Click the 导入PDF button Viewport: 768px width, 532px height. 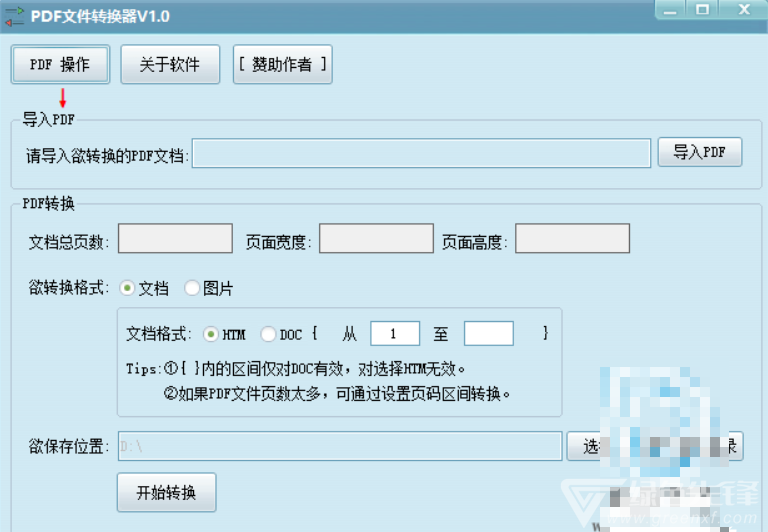coord(699,152)
